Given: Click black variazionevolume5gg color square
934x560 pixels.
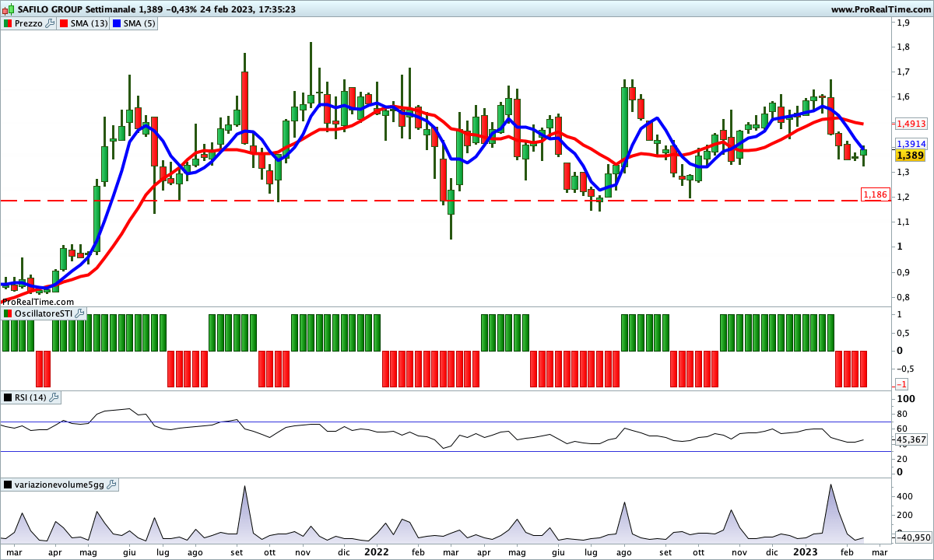Looking at the screenshot, I should pos(8,485).
